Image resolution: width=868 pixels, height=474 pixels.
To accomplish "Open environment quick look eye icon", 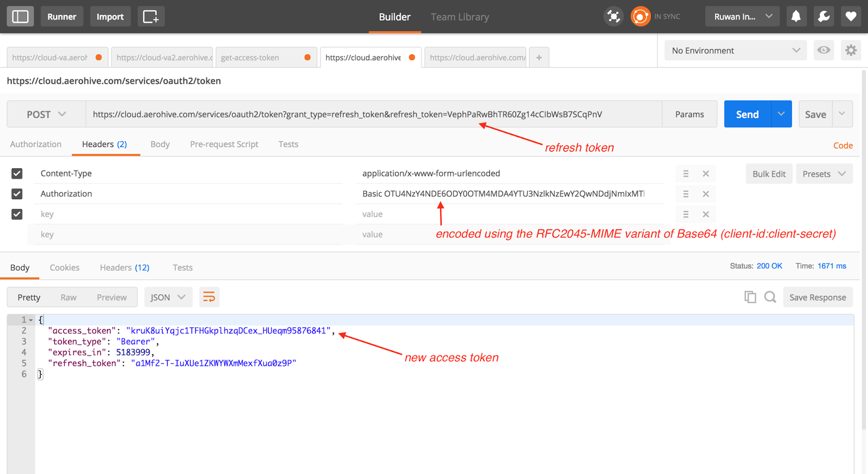I will coord(824,50).
